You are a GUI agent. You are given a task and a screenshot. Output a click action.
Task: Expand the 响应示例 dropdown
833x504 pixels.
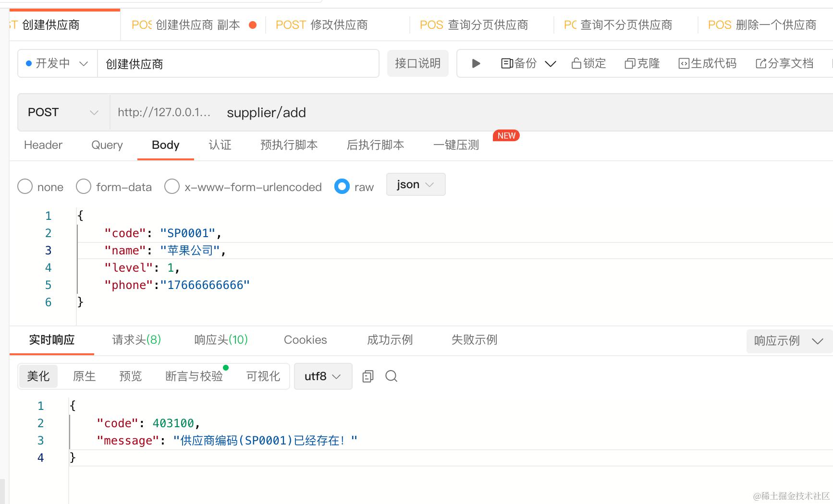[789, 341]
